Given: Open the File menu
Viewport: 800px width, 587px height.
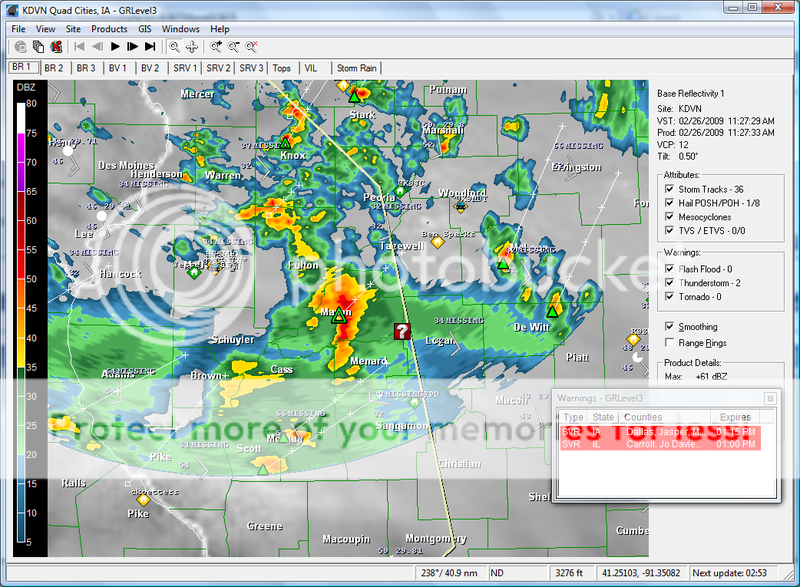Looking at the screenshot, I should click(x=18, y=29).
